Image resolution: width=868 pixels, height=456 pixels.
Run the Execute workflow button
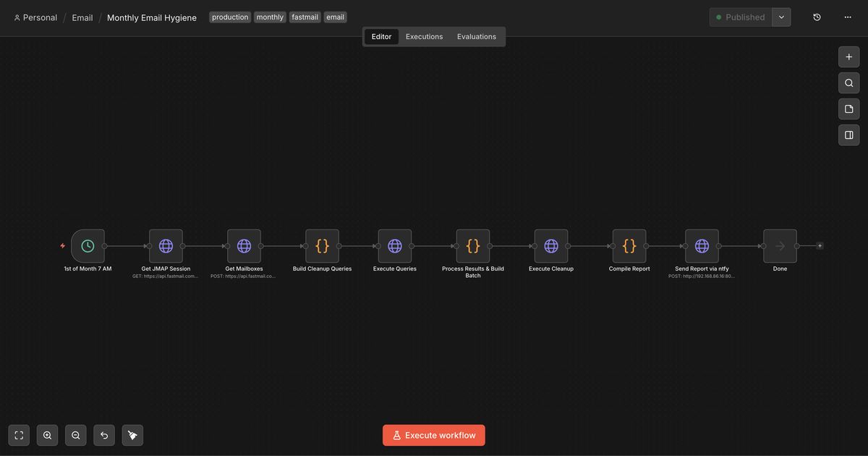[433, 435]
